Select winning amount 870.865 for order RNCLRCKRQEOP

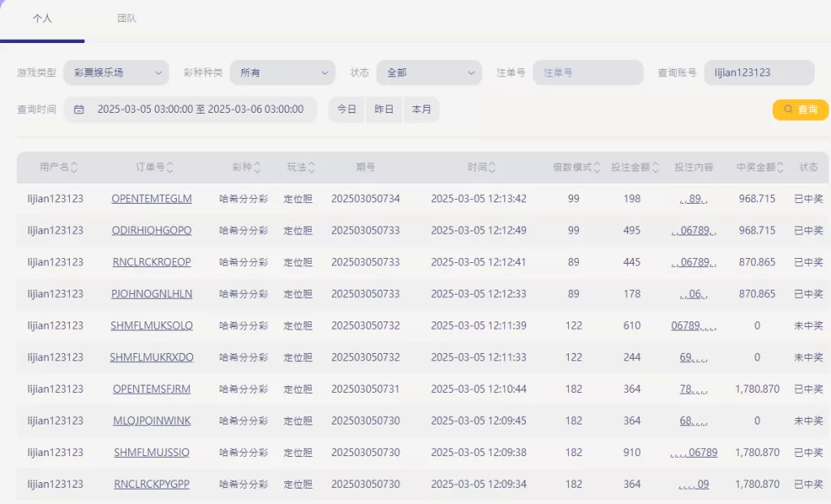[757, 262]
